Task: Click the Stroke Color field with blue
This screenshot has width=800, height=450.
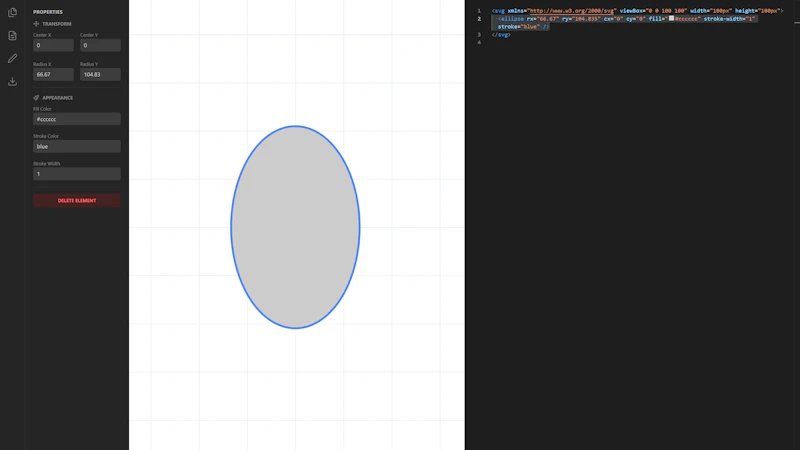Action: 77,146
